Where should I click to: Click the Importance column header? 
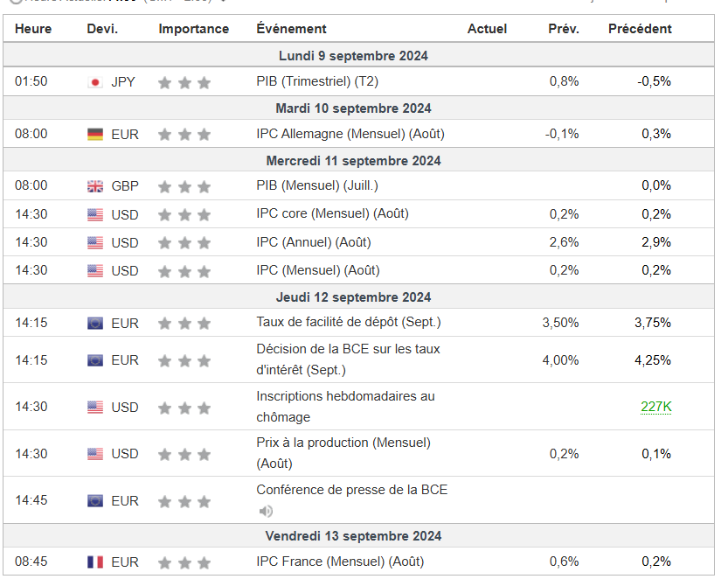pyautogui.click(x=193, y=29)
